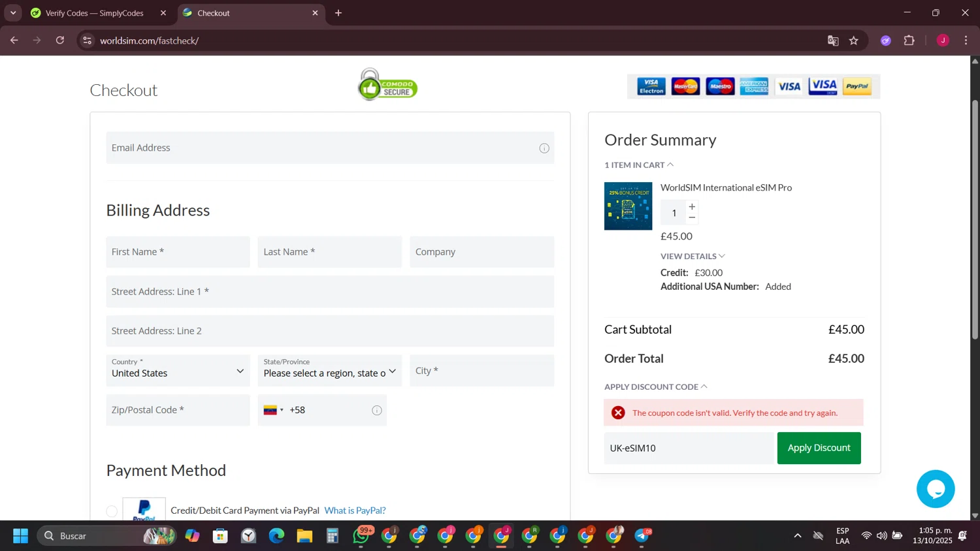Open the Country dropdown

178,370
